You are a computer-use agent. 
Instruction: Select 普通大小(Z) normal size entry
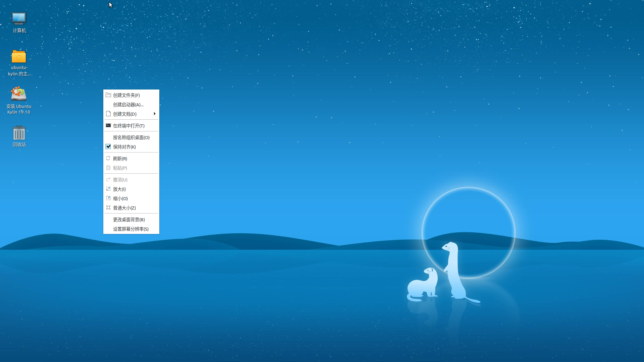[x=131, y=208]
